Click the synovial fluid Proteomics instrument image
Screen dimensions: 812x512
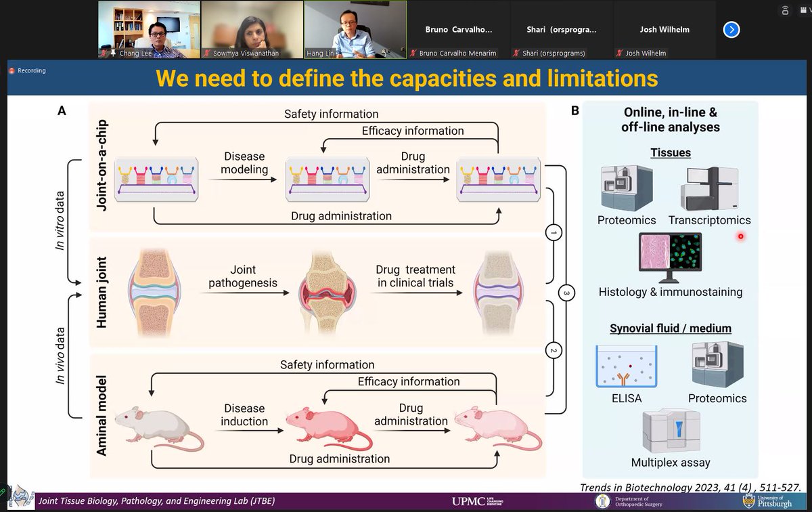tap(717, 364)
